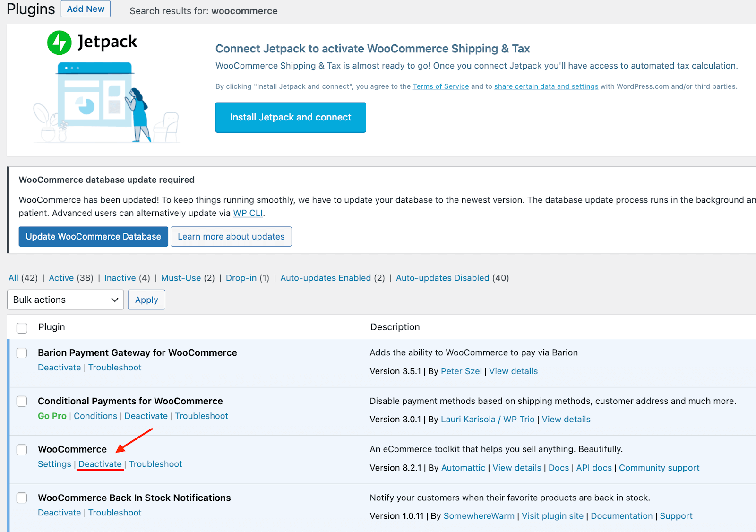Open SomewhereWarm author link
The width and height of the screenshot is (756, 532).
(x=479, y=516)
